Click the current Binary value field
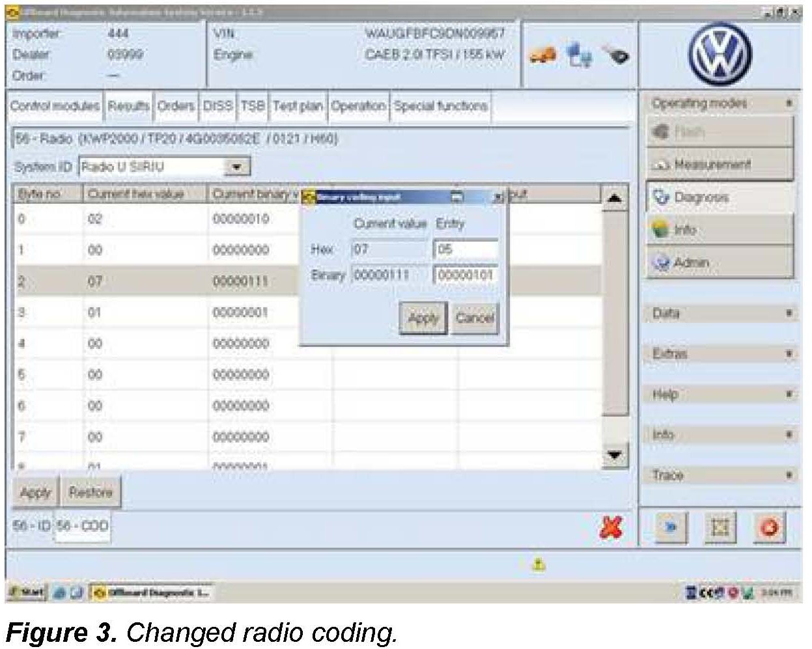 point(391,275)
